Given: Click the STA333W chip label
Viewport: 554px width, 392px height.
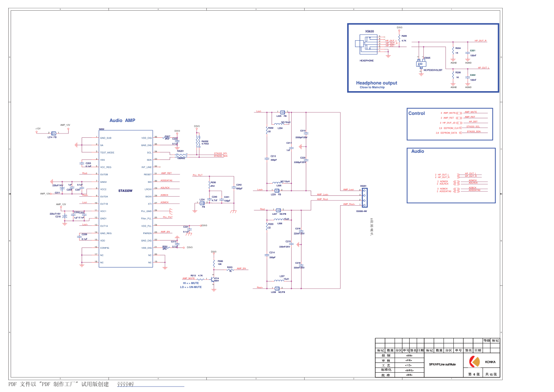Looking at the screenshot, I should coord(125,191).
